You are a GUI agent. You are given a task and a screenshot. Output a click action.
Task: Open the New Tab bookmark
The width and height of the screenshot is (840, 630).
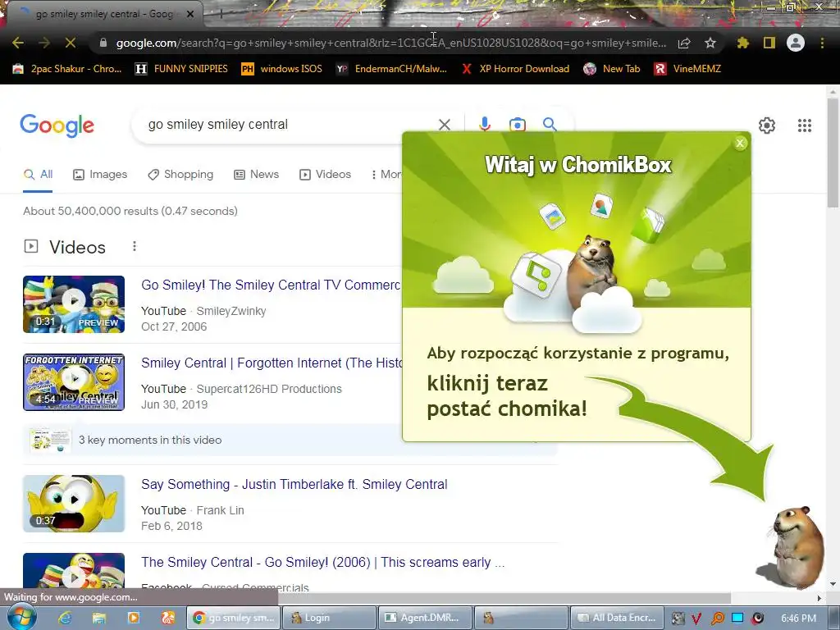(612, 69)
